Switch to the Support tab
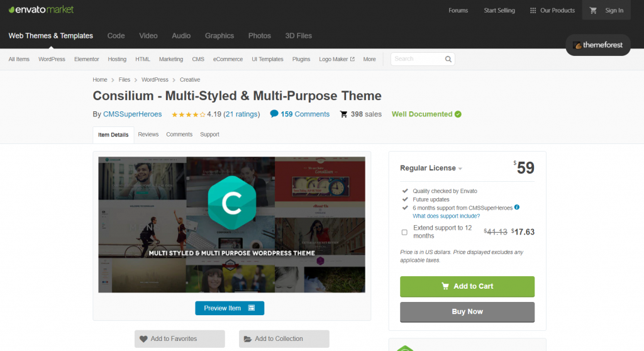 point(209,135)
